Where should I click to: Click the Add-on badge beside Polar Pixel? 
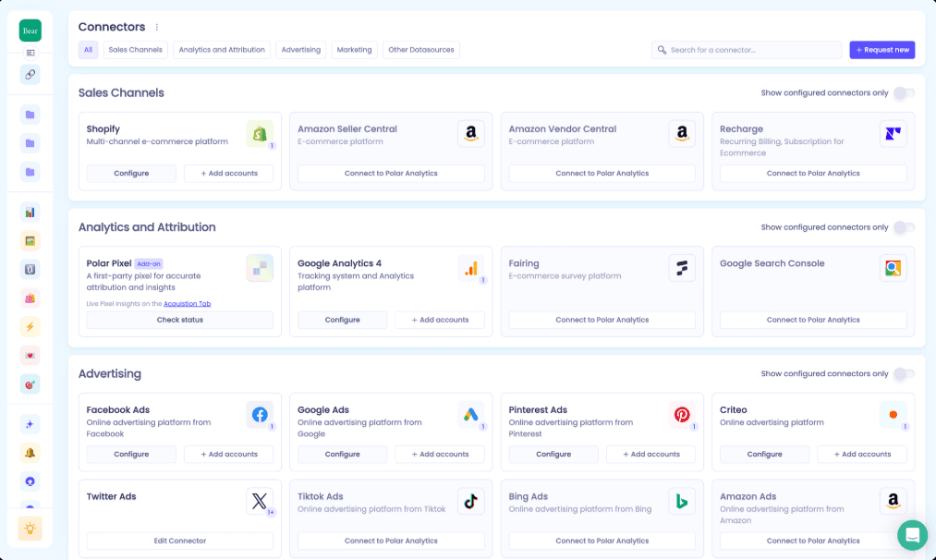tap(149, 263)
